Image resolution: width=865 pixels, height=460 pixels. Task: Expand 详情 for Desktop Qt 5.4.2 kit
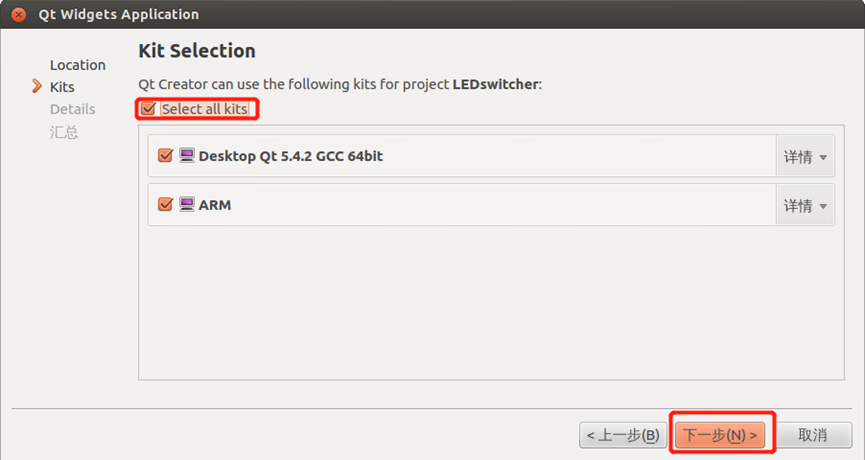coord(805,157)
